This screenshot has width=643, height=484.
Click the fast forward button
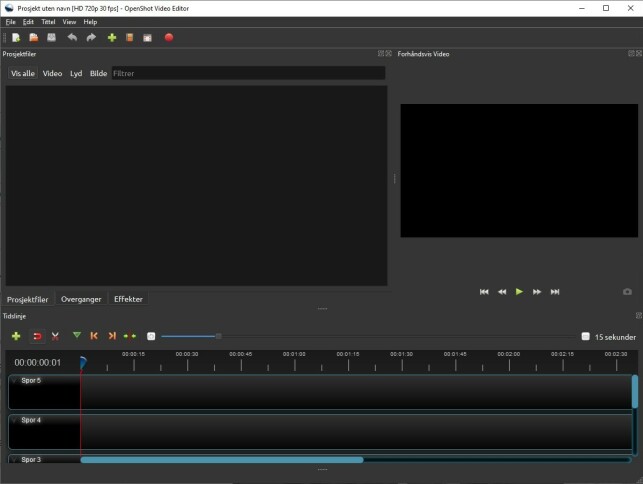[537, 292]
